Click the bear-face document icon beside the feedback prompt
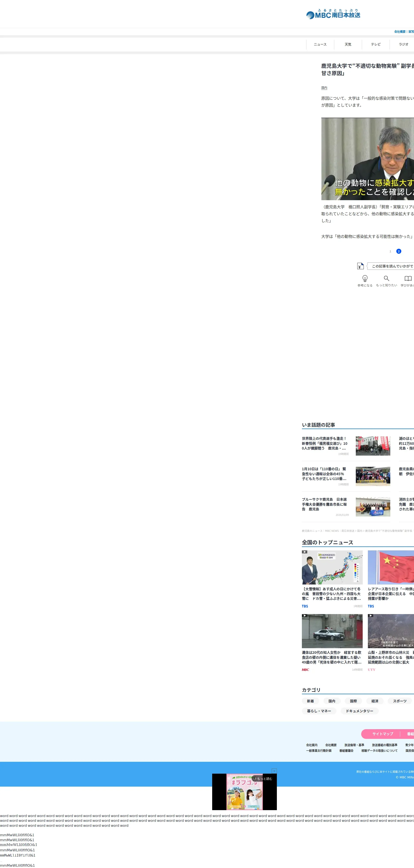The height and width of the screenshot is (868, 414). [x=360, y=266]
